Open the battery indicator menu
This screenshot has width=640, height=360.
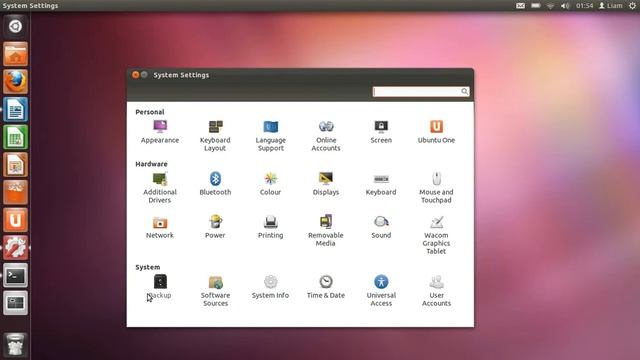[x=536, y=6]
